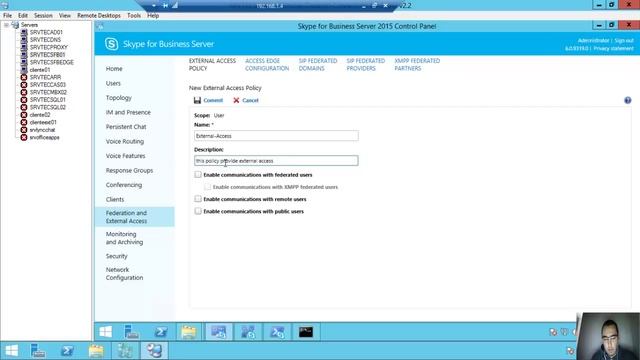This screenshot has height=360, width=640.
Task: Click the Servers root node icon
Action: tap(16, 25)
